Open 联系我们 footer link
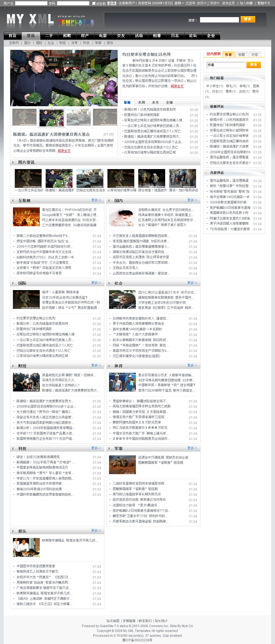The height and width of the screenshot is (644, 275). click(x=145, y=621)
